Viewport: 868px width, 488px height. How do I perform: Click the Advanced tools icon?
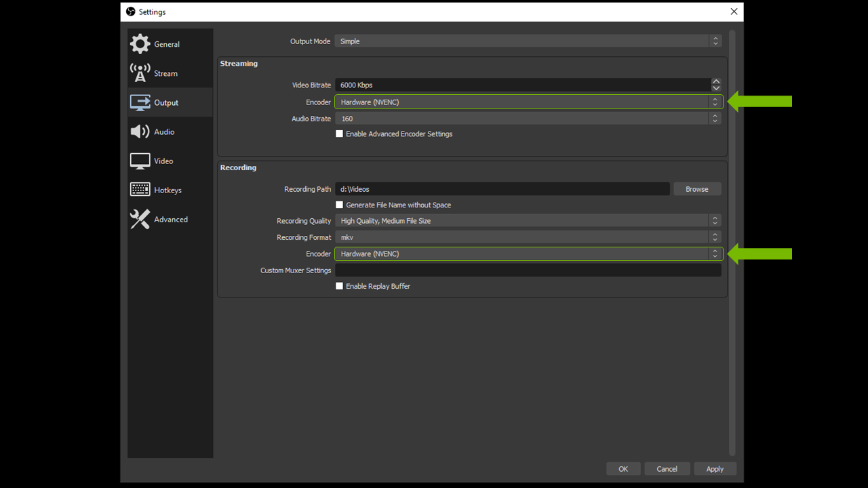pyautogui.click(x=140, y=219)
